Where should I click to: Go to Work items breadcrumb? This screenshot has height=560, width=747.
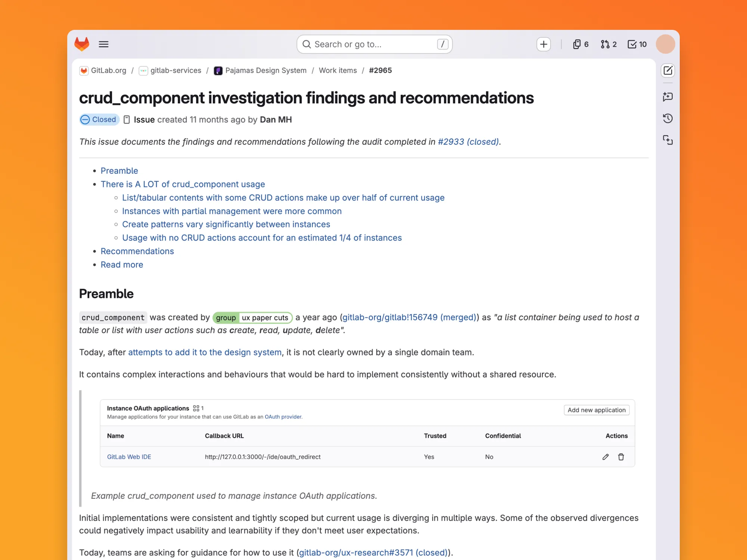338,71
